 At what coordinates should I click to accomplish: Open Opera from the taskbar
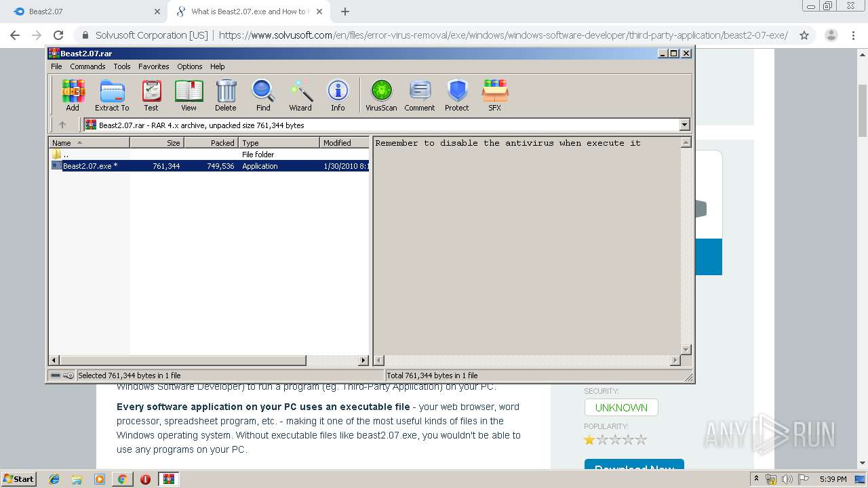pos(145,479)
